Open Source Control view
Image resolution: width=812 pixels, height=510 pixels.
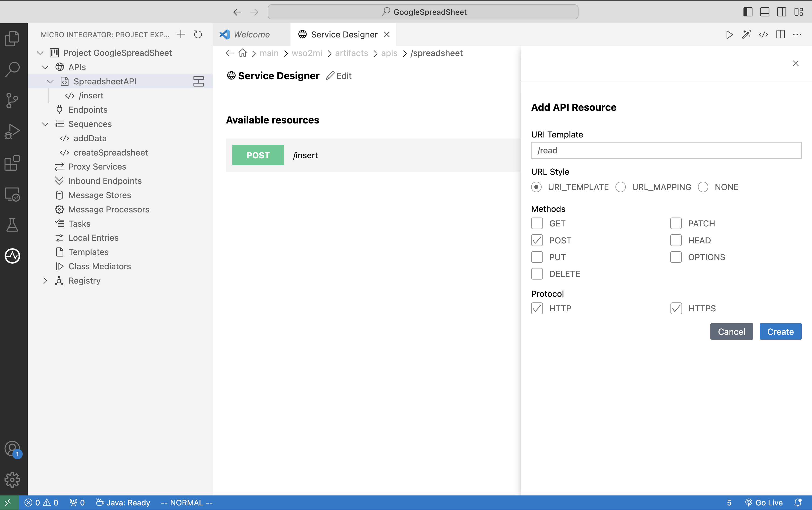12,101
